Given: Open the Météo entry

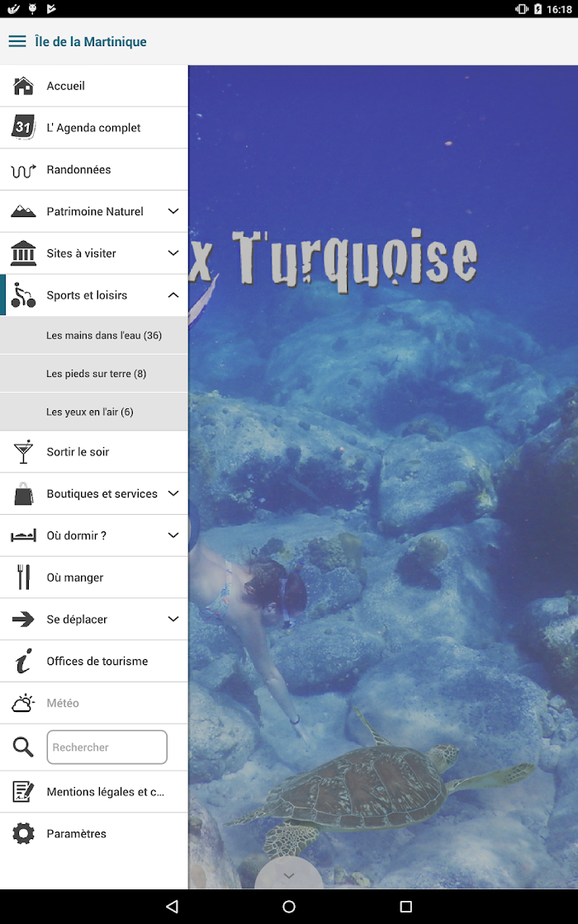Looking at the screenshot, I should (x=94, y=703).
